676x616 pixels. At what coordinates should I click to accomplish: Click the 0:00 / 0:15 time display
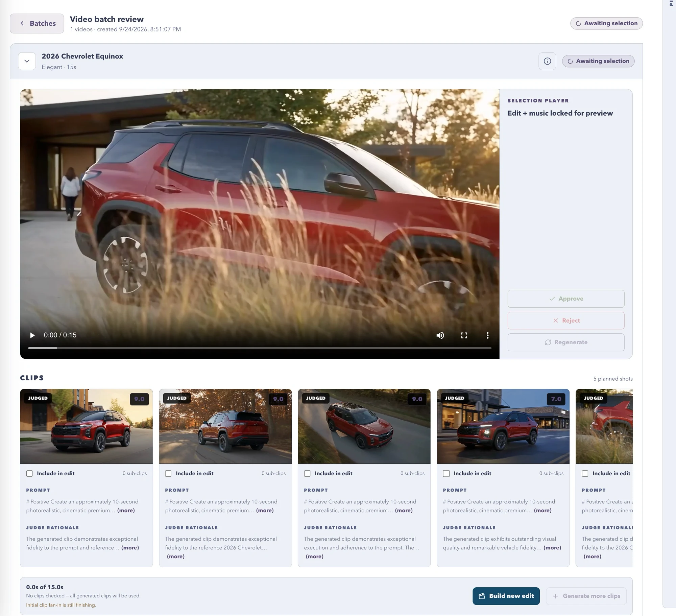tap(60, 335)
